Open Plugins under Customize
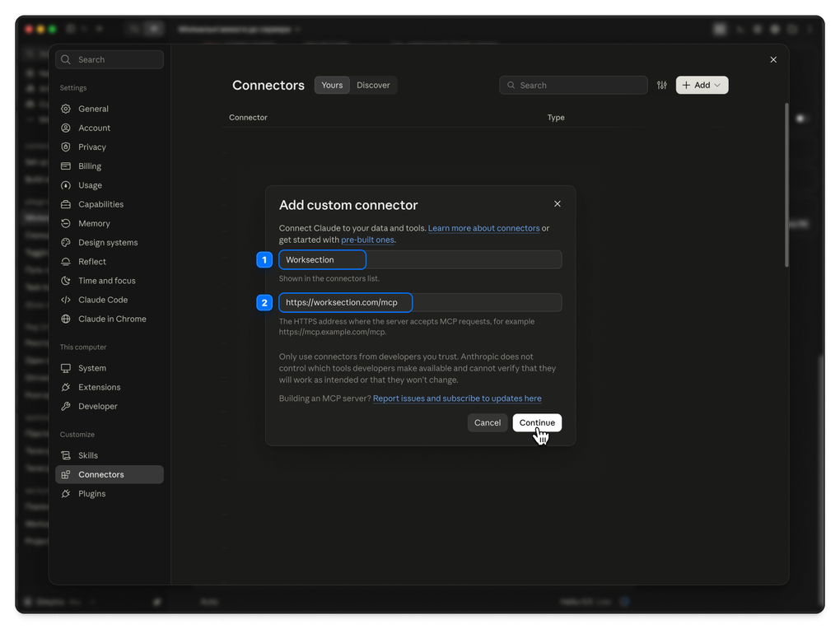The width and height of the screenshot is (840, 629). pyautogui.click(x=110, y=493)
